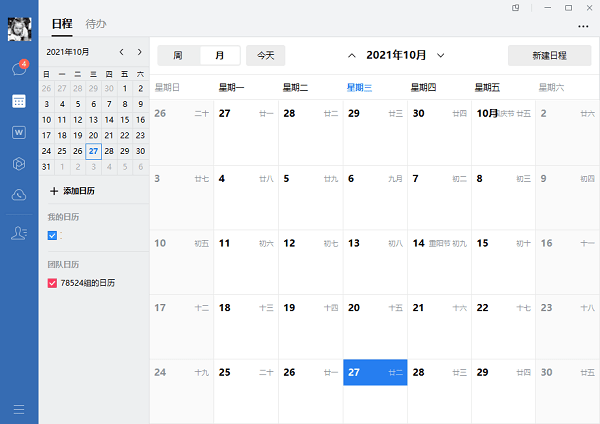Toggle the checkbox under 我的日历
Screen dimensions: 600x424
point(53,237)
